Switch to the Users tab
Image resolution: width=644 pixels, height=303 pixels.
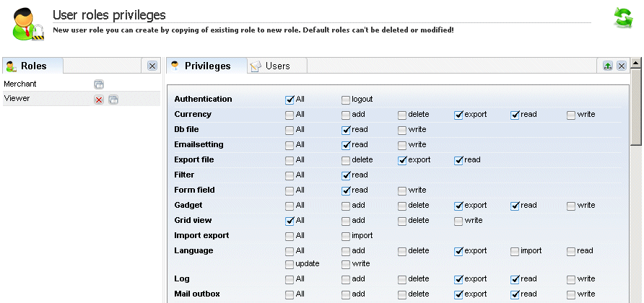tap(277, 66)
